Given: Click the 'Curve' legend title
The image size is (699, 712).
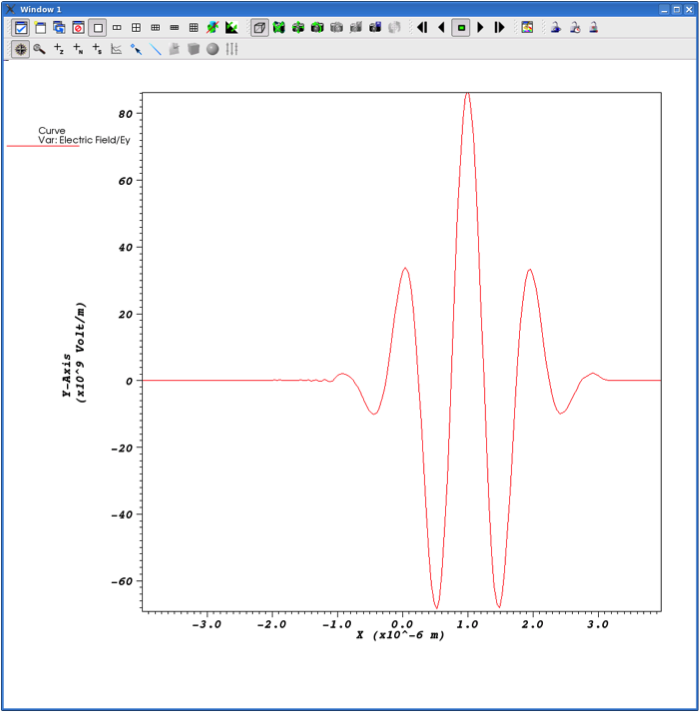Looking at the screenshot, I should (51, 130).
